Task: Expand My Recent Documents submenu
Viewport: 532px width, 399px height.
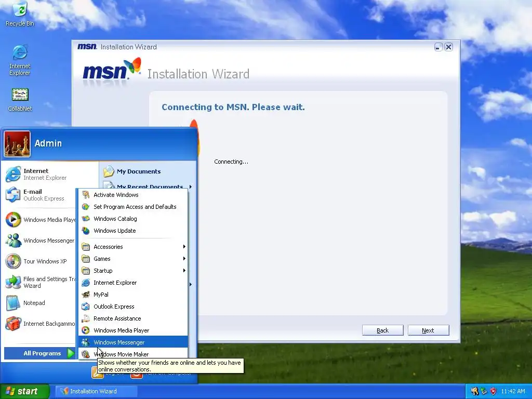Action: coord(148,187)
